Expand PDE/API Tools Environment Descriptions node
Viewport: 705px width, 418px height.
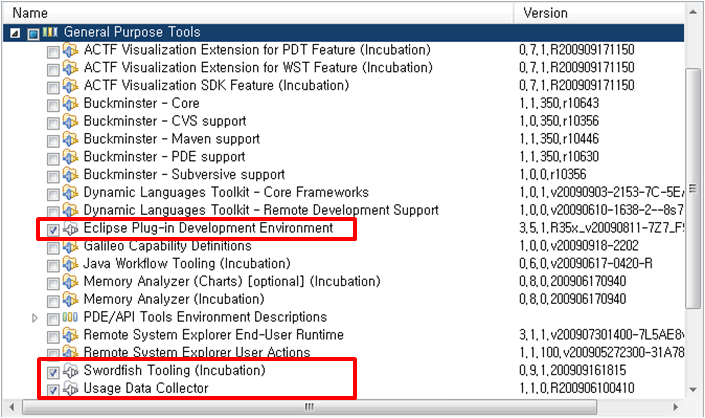click(x=35, y=318)
